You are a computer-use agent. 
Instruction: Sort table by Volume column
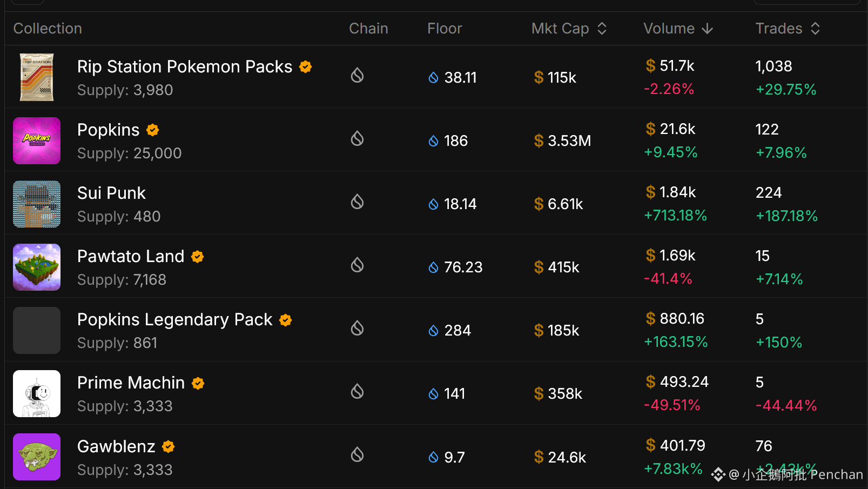point(678,29)
